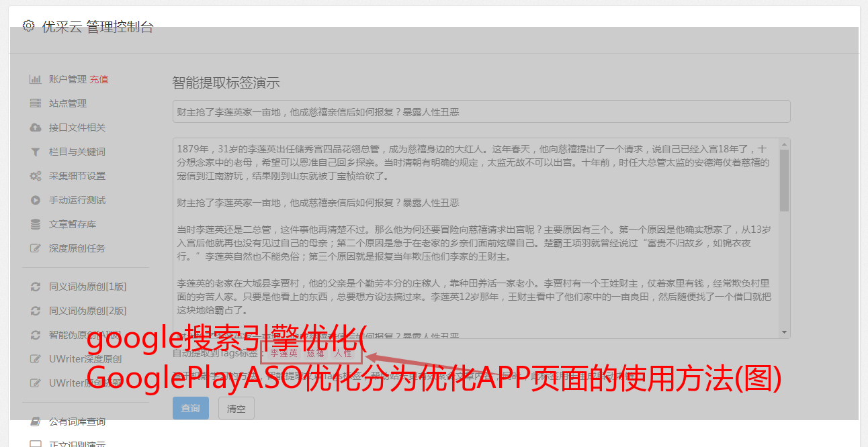Click the play circle icon for 手动运行测试
Image resolution: width=868 pixels, height=447 pixels.
coord(36,200)
